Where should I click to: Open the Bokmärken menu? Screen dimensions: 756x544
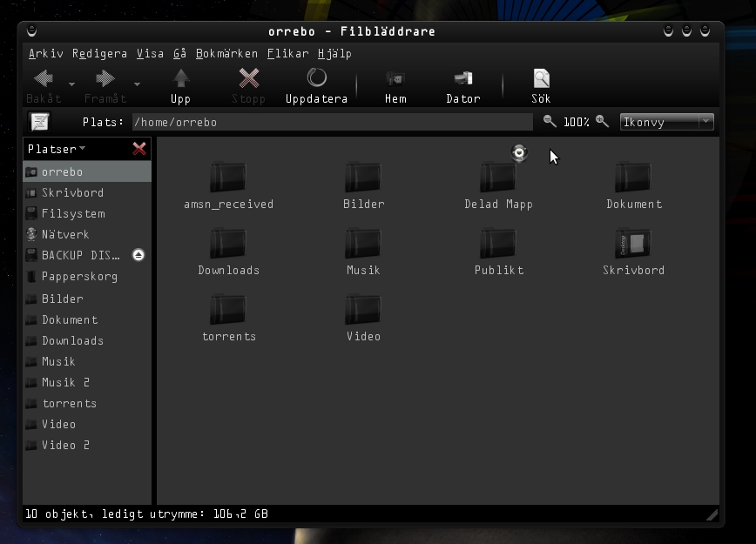(x=226, y=53)
